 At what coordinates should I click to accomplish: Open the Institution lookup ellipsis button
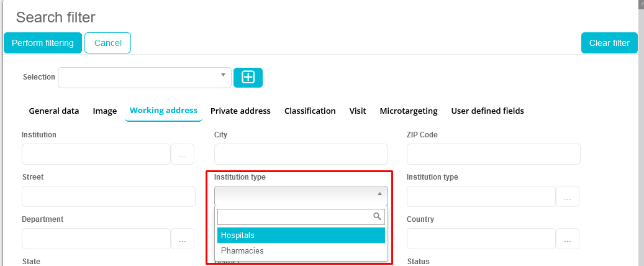point(183,155)
